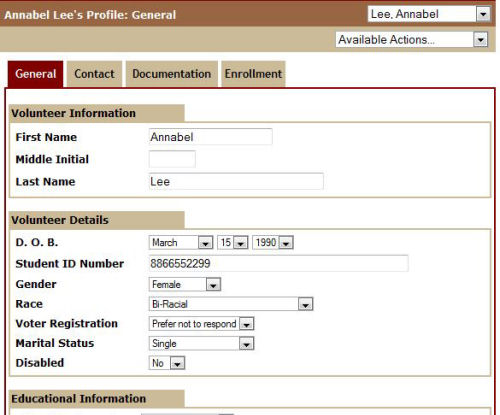Open the Documentation tab
The width and height of the screenshot is (500, 415).
[x=172, y=74]
